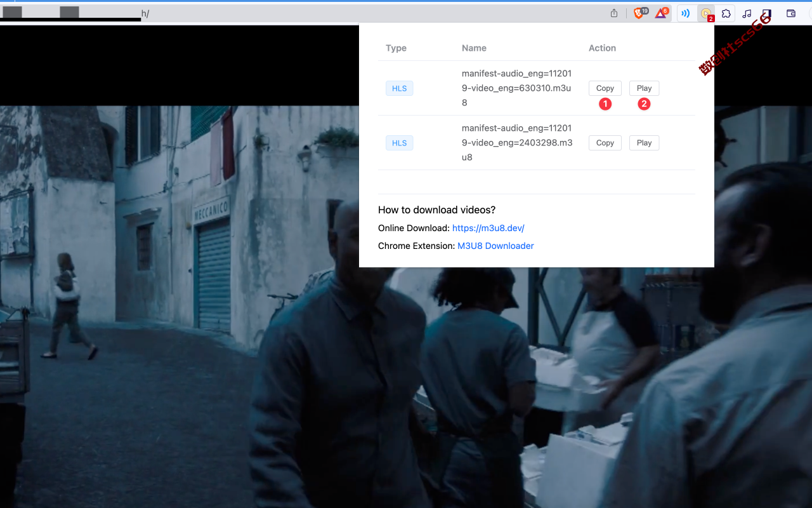Copy the 630310.m3u8 stream URL

click(605, 88)
